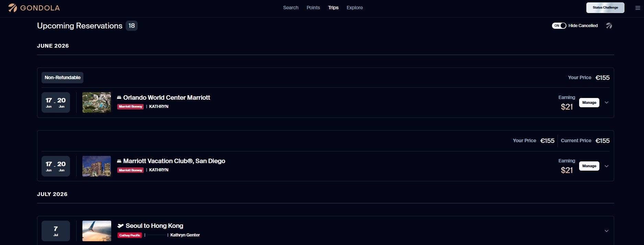The width and height of the screenshot is (644, 245).
Task: Click Earning $21 on the Orlando reservation
Action: (567, 103)
